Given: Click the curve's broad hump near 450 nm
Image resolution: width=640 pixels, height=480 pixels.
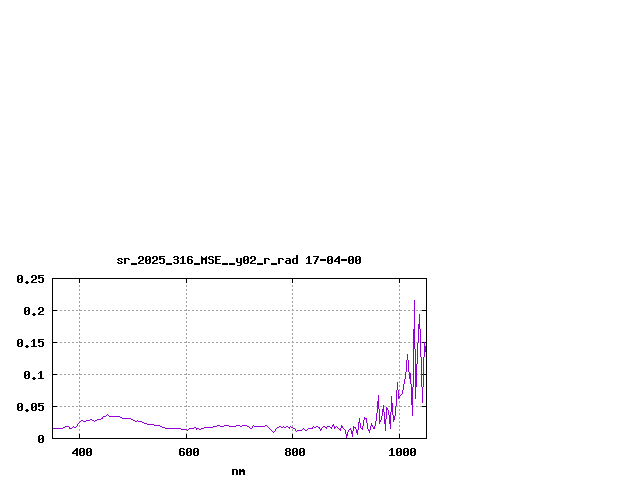Looking at the screenshot, I should [106, 416].
